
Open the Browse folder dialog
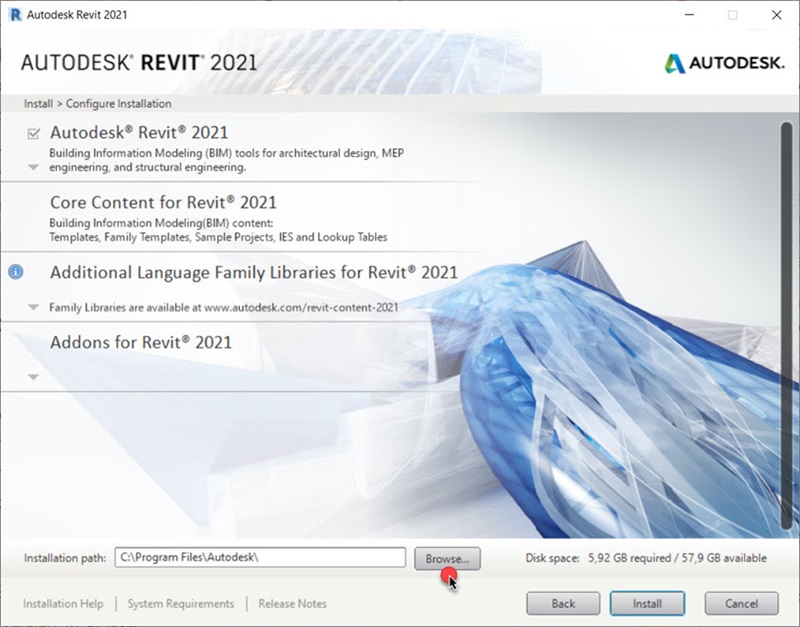(x=447, y=559)
